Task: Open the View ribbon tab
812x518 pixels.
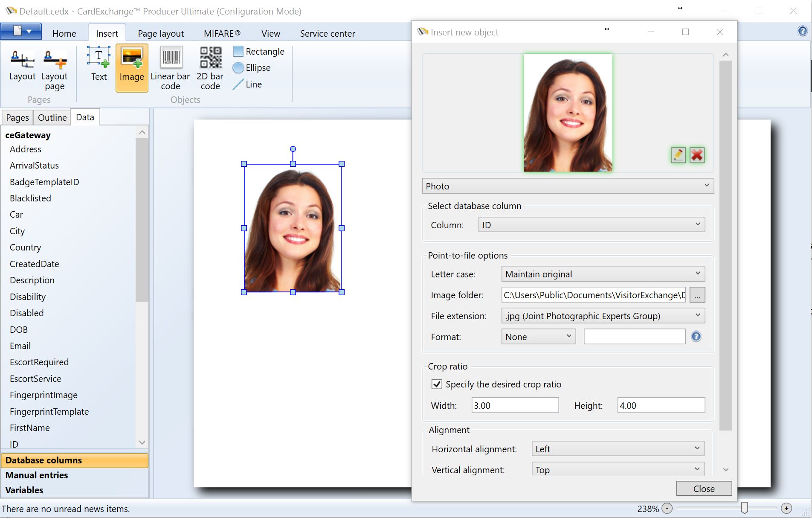Action: pyautogui.click(x=271, y=33)
